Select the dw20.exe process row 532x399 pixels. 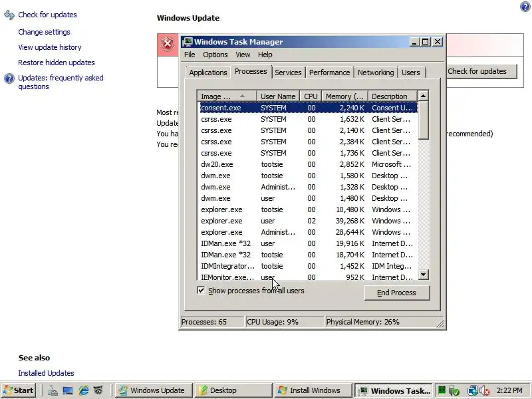tap(308, 164)
